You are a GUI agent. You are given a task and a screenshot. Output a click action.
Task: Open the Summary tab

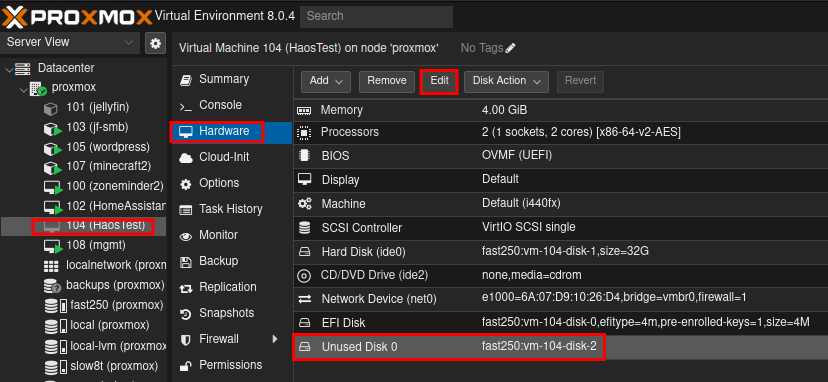click(231, 79)
